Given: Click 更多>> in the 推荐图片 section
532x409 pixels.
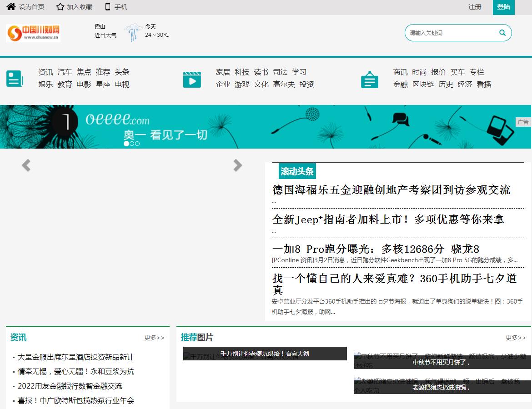Looking at the screenshot, I should (516, 338).
